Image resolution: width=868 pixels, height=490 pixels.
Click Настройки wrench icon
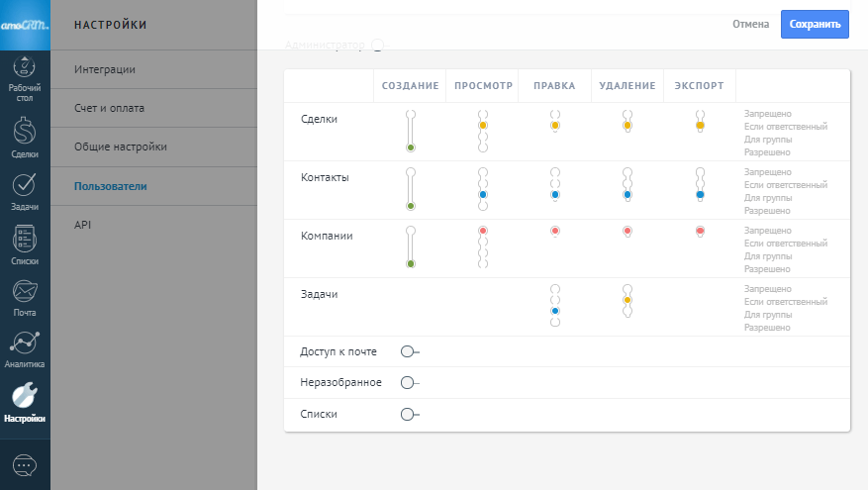[x=25, y=399]
